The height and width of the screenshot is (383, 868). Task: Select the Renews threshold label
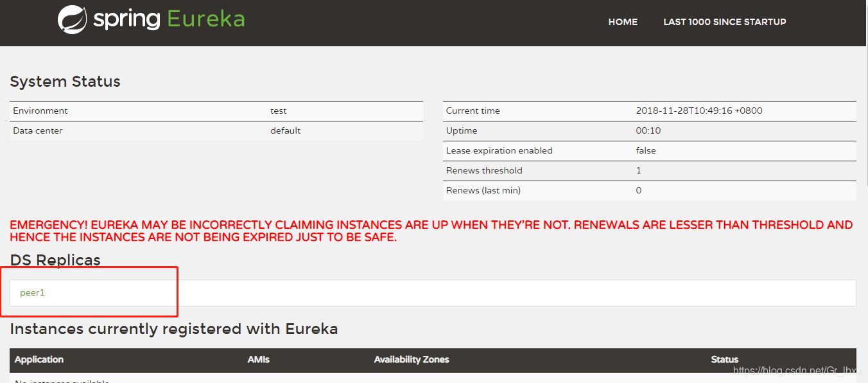[484, 170]
